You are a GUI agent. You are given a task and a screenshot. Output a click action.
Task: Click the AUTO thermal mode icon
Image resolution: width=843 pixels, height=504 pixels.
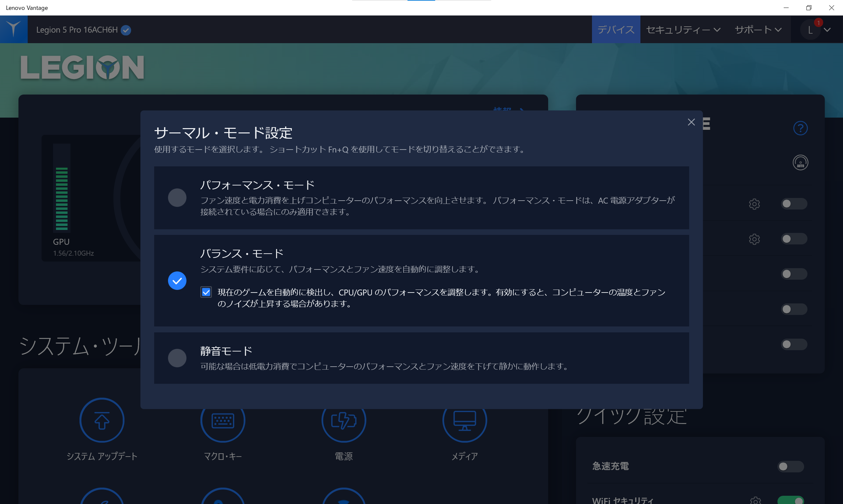tap(800, 162)
